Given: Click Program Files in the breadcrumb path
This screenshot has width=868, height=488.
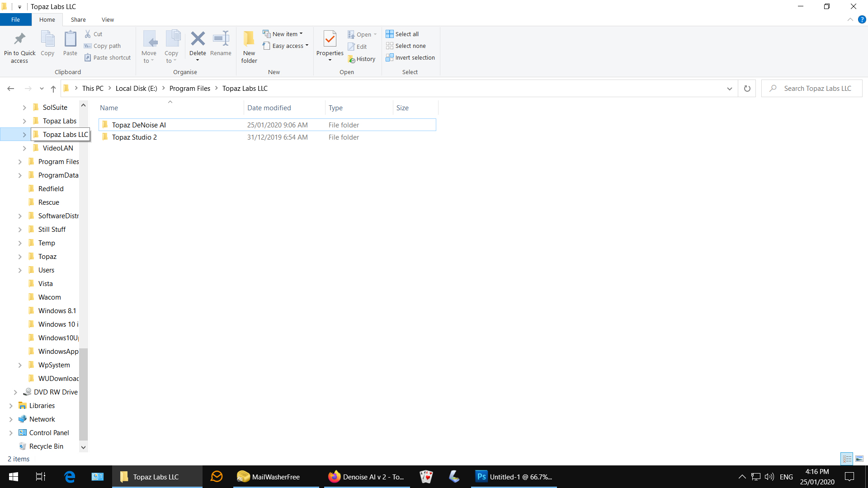Looking at the screenshot, I should [189, 89].
